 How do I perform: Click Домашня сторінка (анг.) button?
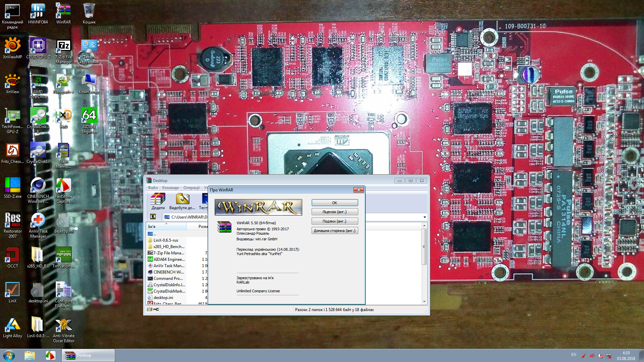pos(334,231)
